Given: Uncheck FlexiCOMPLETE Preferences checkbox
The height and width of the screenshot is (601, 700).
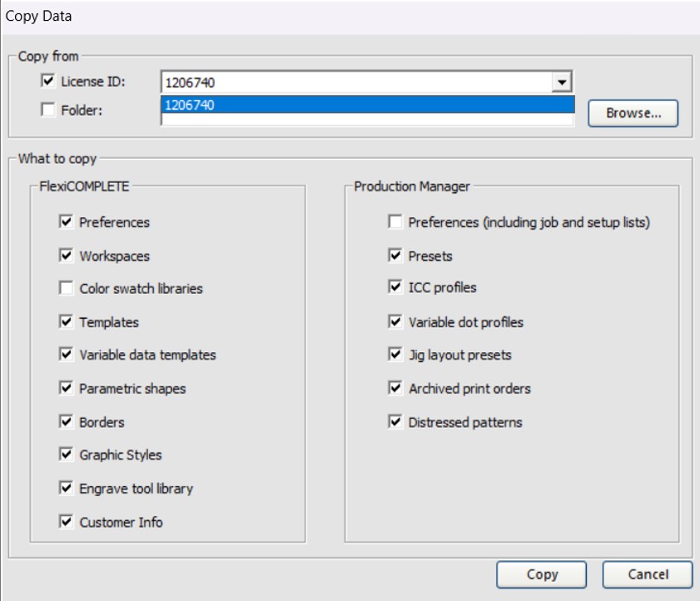Looking at the screenshot, I should click(x=66, y=222).
